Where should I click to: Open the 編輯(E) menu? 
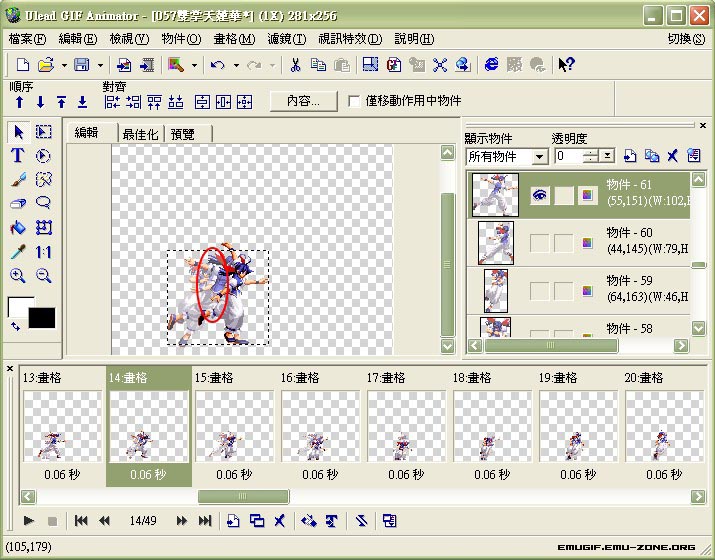tap(78, 39)
